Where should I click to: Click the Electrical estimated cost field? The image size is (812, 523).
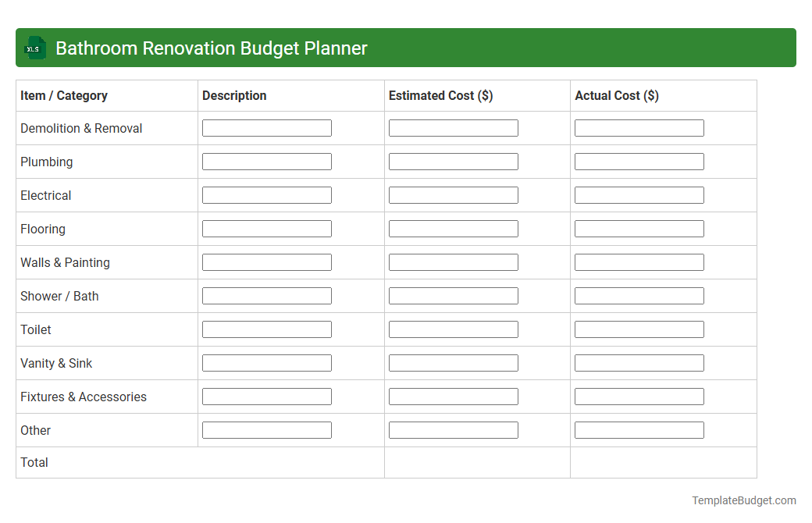pos(453,194)
